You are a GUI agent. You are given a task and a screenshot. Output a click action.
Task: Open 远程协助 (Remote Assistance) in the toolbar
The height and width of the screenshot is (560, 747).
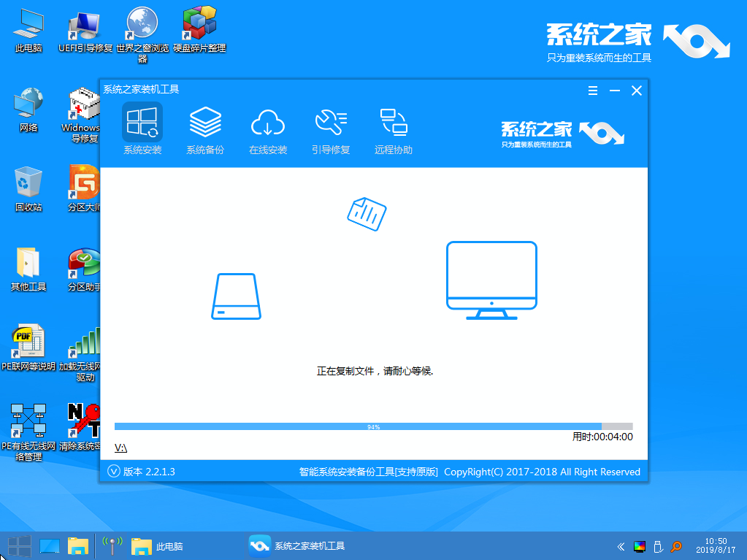click(x=393, y=129)
